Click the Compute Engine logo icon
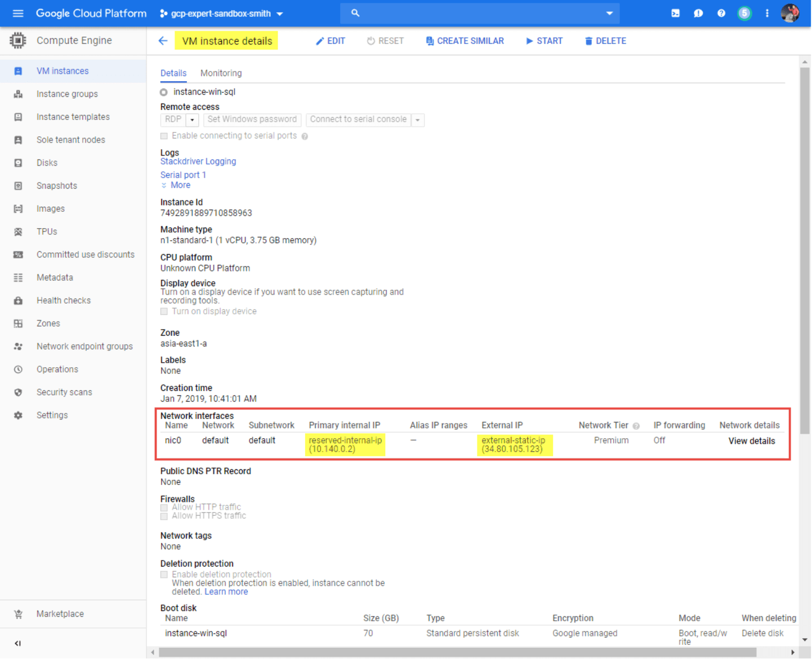The height and width of the screenshot is (659, 812). coord(17,40)
